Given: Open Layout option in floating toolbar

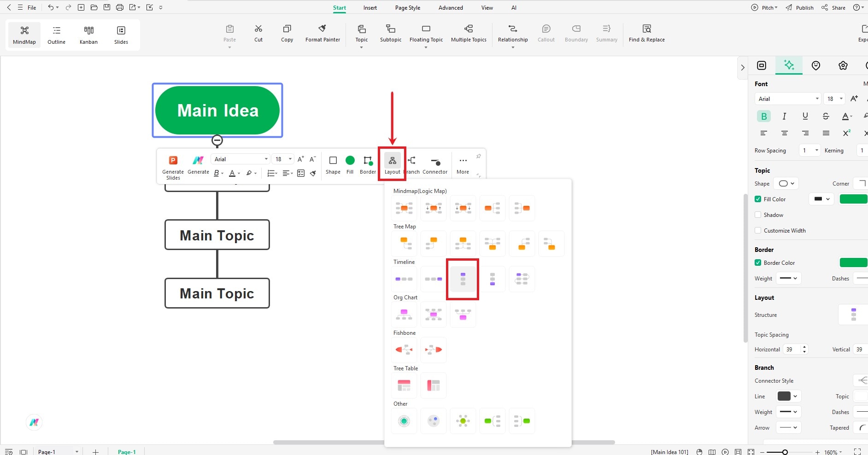Looking at the screenshot, I should coord(393,165).
